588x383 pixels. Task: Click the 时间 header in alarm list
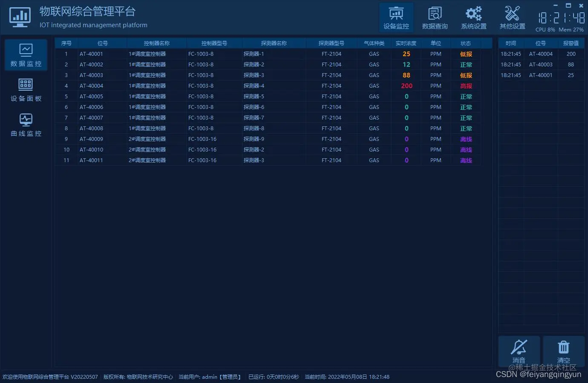[x=511, y=43]
